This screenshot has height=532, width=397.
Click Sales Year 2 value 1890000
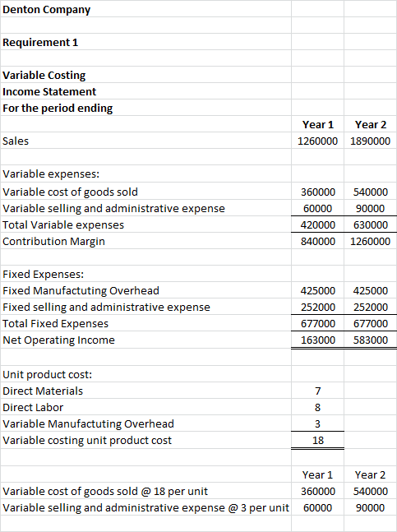tap(370, 141)
